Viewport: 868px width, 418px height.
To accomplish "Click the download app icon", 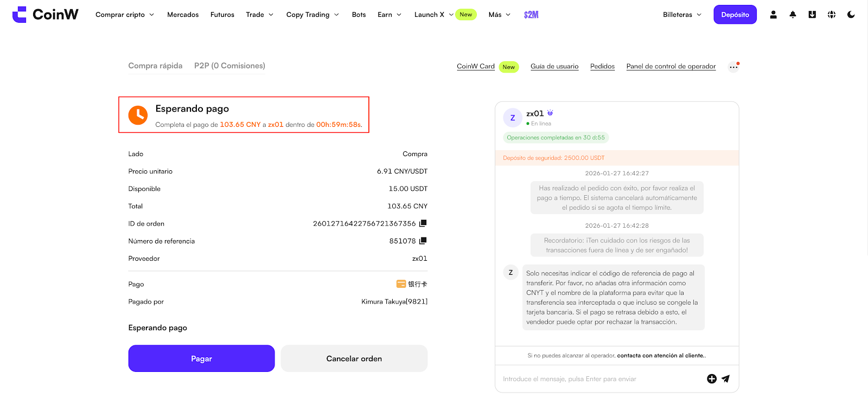I will [812, 15].
